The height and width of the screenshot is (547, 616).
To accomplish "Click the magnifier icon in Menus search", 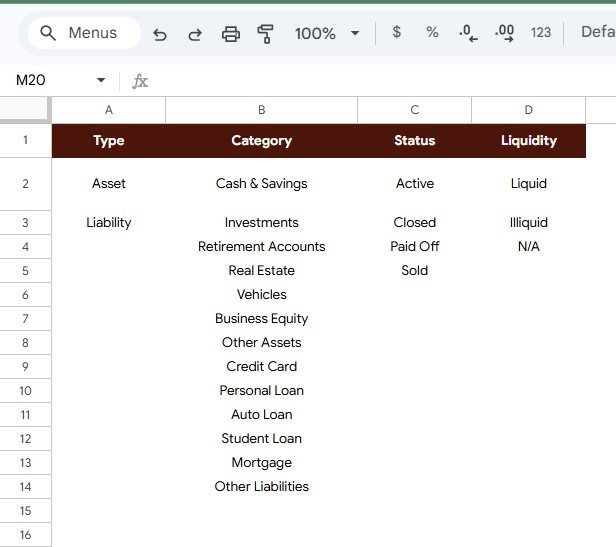I will pos(48,33).
